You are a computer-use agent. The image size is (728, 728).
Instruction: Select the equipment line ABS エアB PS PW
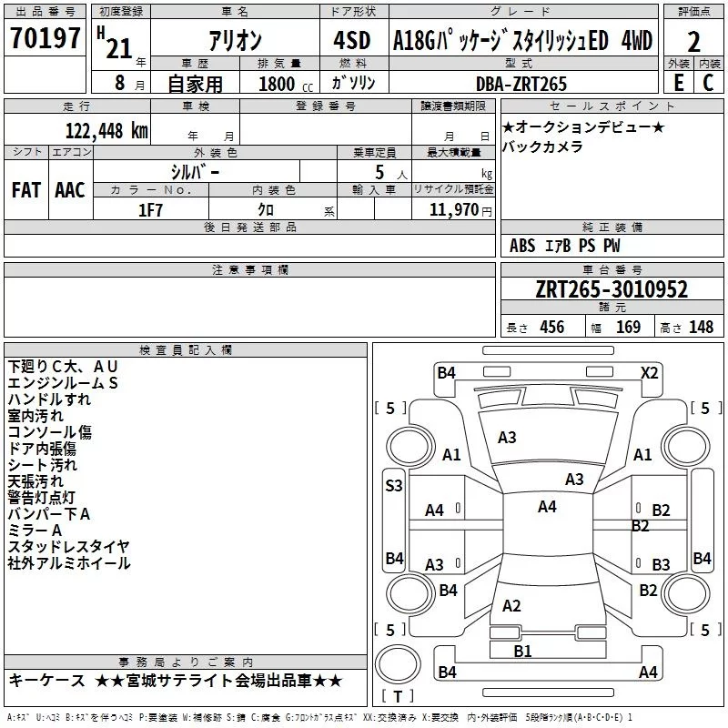coord(564,246)
